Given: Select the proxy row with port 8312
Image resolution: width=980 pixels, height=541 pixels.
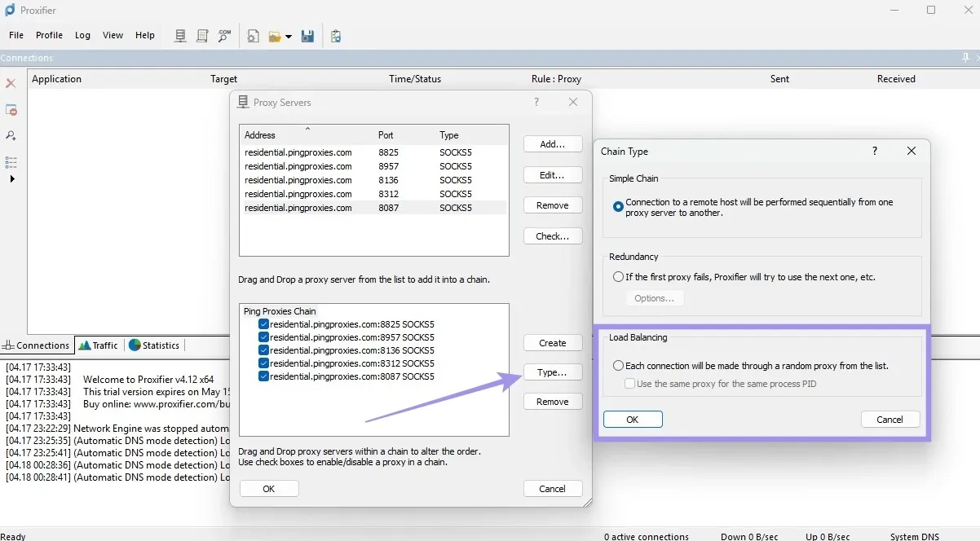Looking at the screenshot, I should click(374, 194).
